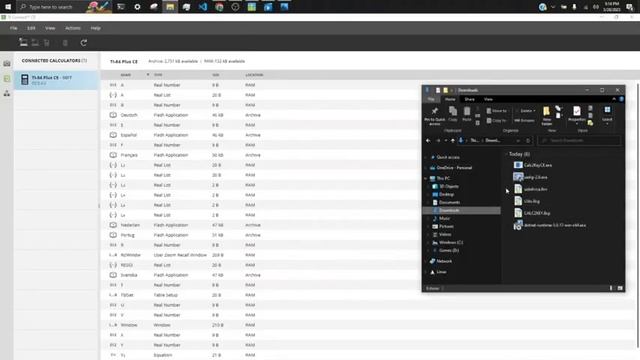The height and width of the screenshot is (360, 640).
Task: Open Music in Explorer navigation pane
Action: click(444, 218)
